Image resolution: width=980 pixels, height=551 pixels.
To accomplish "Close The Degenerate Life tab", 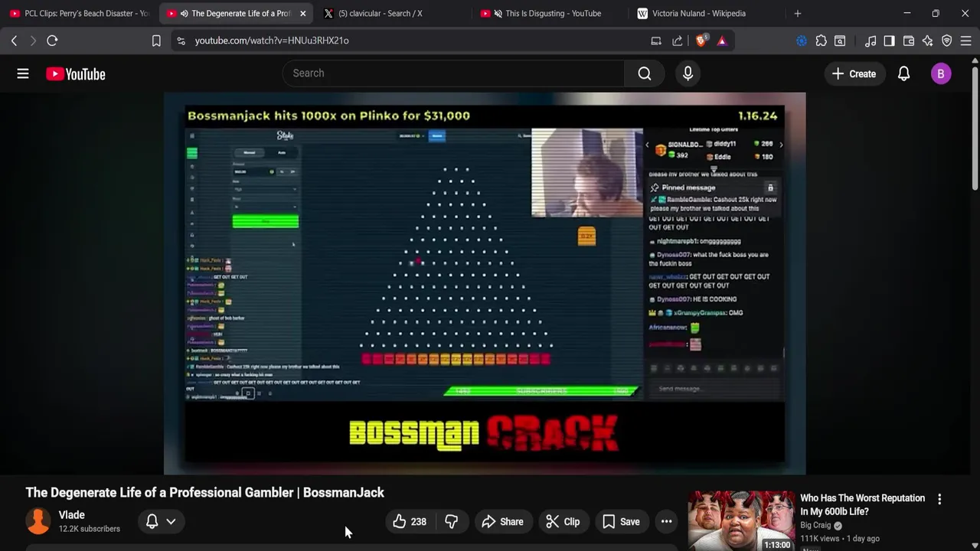I will (x=303, y=13).
